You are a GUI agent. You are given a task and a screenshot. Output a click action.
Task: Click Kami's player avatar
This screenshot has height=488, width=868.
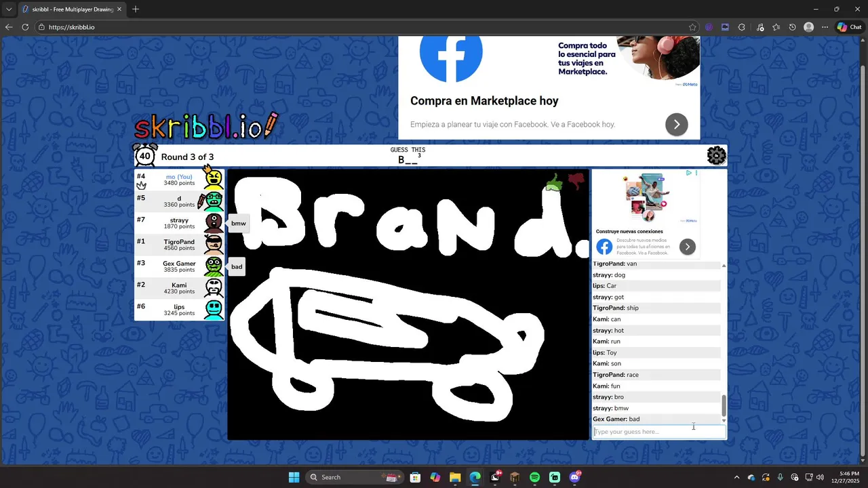coord(214,287)
